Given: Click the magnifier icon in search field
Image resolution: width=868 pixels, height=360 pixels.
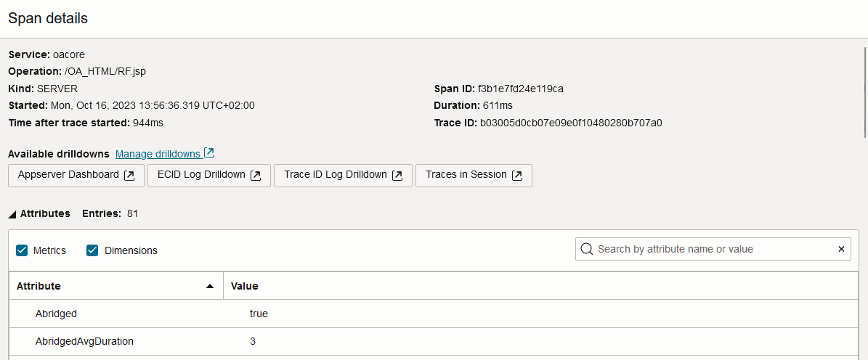Looking at the screenshot, I should point(586,249).
